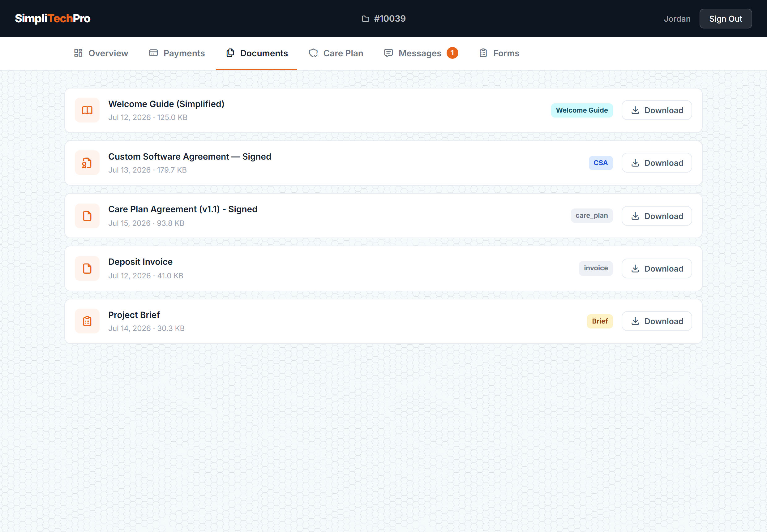Click "Jul 14, 2026 · 30.3 KB" text
767x532 pixels.
click(x=146, y=329)
